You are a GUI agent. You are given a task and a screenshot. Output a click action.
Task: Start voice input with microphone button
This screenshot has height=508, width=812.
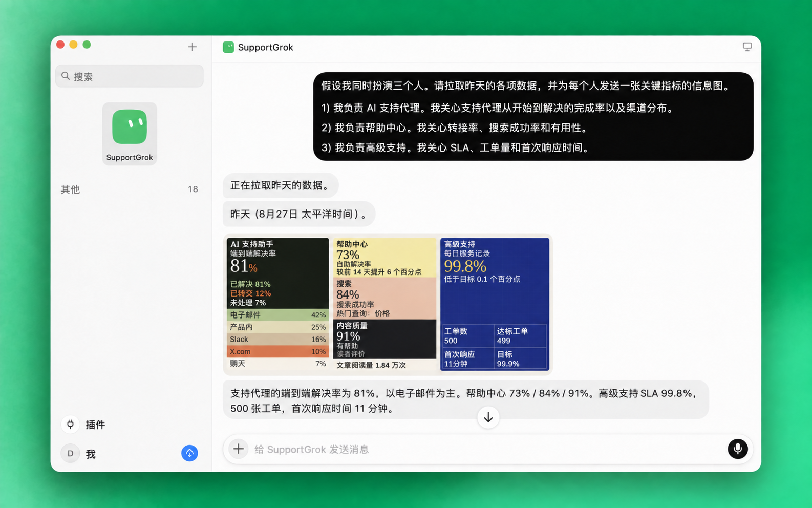click(738, 449)
